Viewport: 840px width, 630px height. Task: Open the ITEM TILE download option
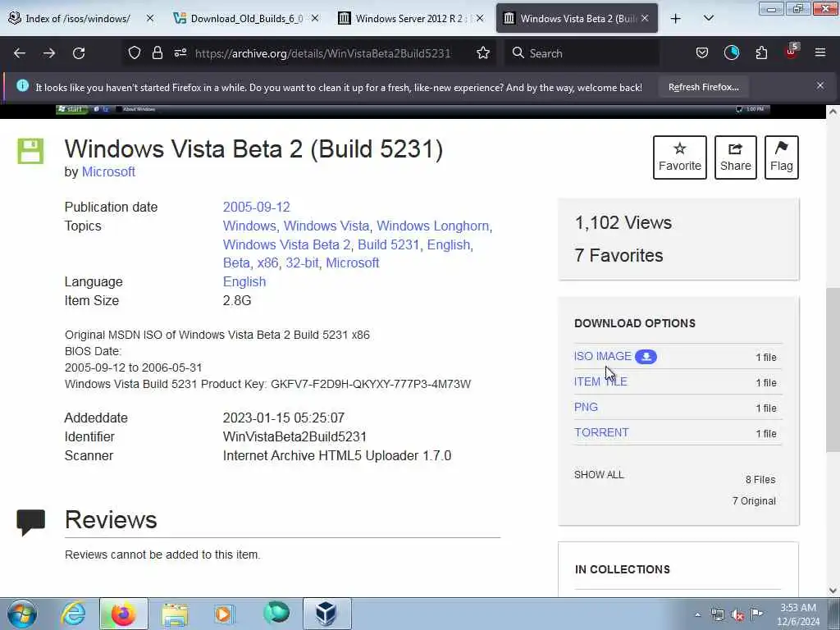(x=600, y=381)
